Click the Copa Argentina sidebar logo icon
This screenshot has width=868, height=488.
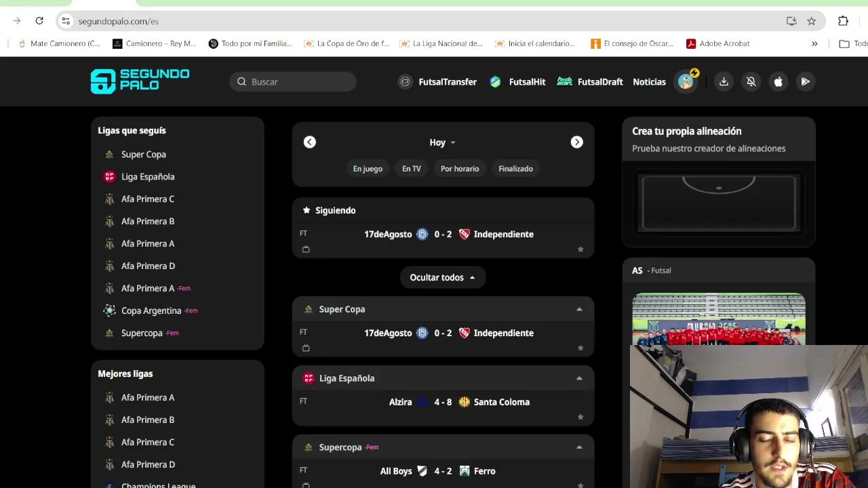point(109,311)
